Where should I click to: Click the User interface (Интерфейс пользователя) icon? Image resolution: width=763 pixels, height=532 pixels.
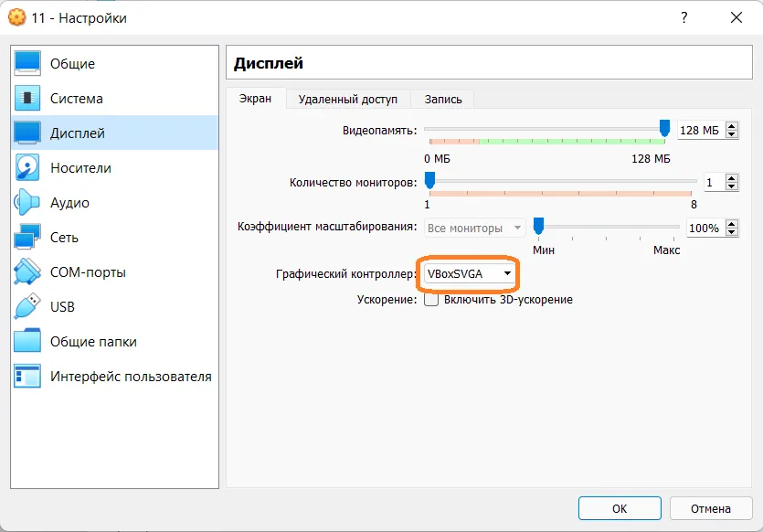[x=27, y=376]
